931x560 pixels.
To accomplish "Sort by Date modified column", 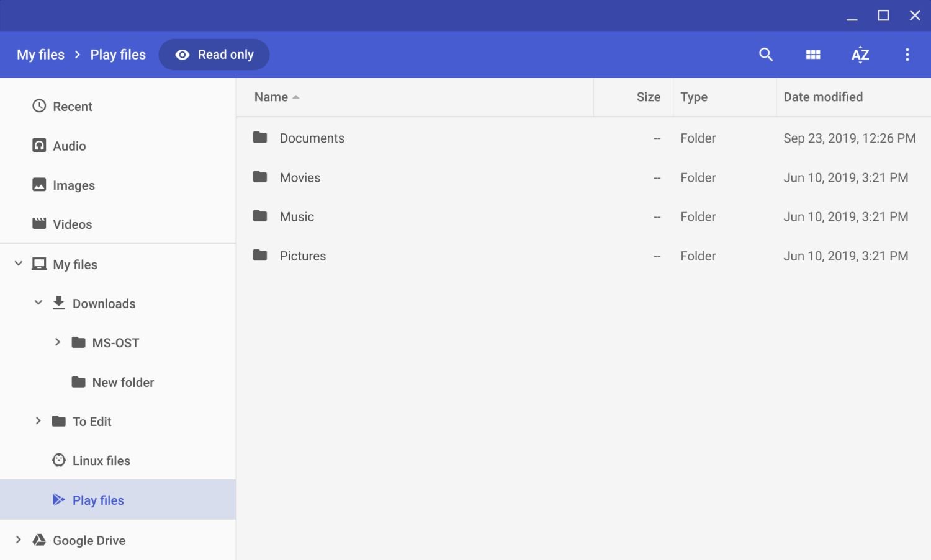I will [822, 97].
